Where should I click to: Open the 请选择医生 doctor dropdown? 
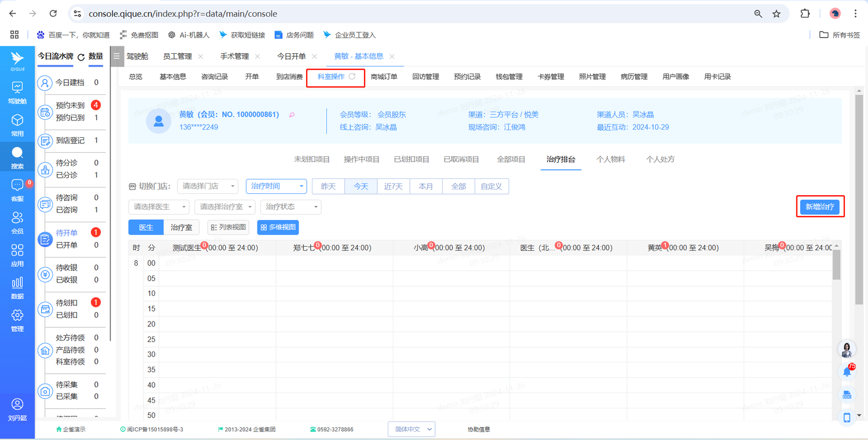pos(159,207)
